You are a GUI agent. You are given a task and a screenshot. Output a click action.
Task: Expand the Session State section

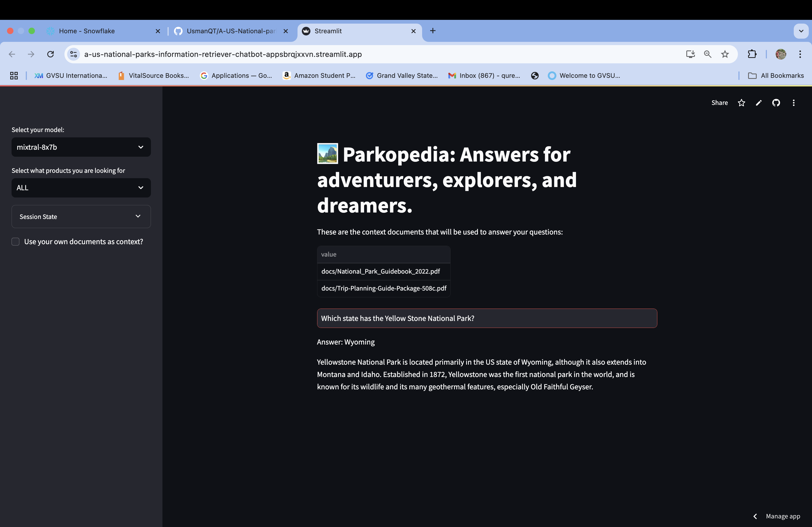tap(81, 217)
